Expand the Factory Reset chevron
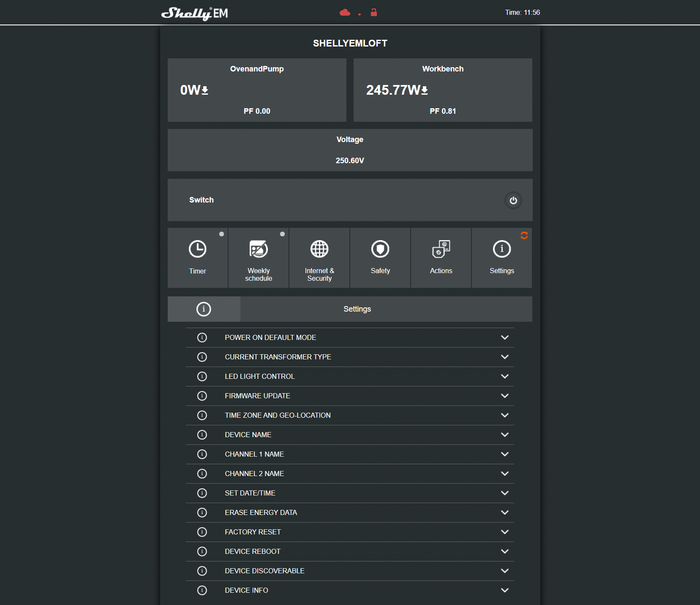 504,532
